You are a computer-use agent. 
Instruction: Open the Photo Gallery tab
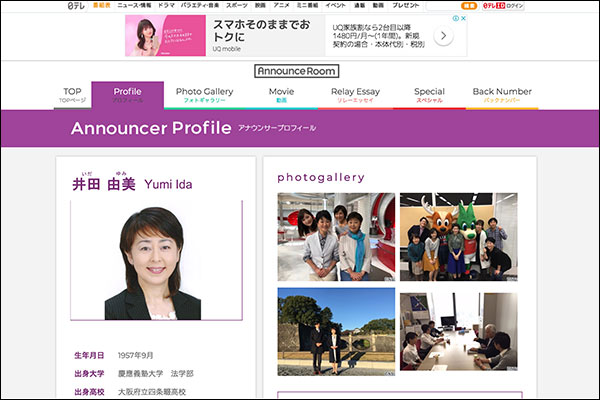click(x=204, y=95)
